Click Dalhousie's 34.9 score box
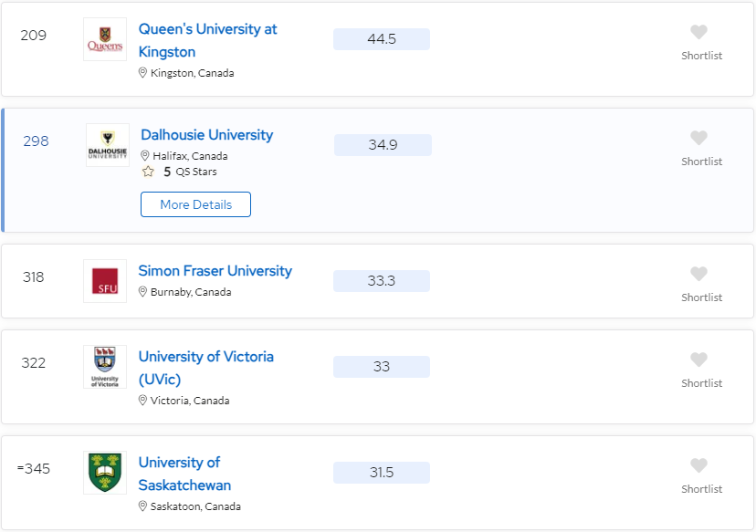This screenshot has width=756, height=532. coord(383,145)
